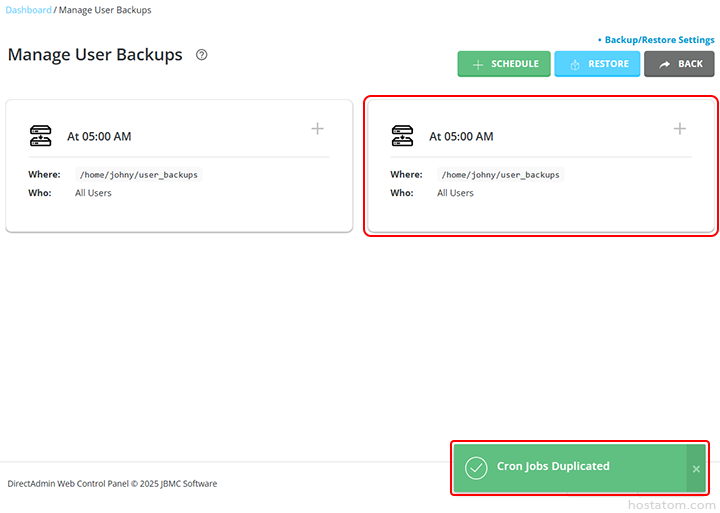Screen dimensions: 720x513
Task: Select left card's At 05:00 AM title
Action: pyautogui.click(x=99, y=137)
